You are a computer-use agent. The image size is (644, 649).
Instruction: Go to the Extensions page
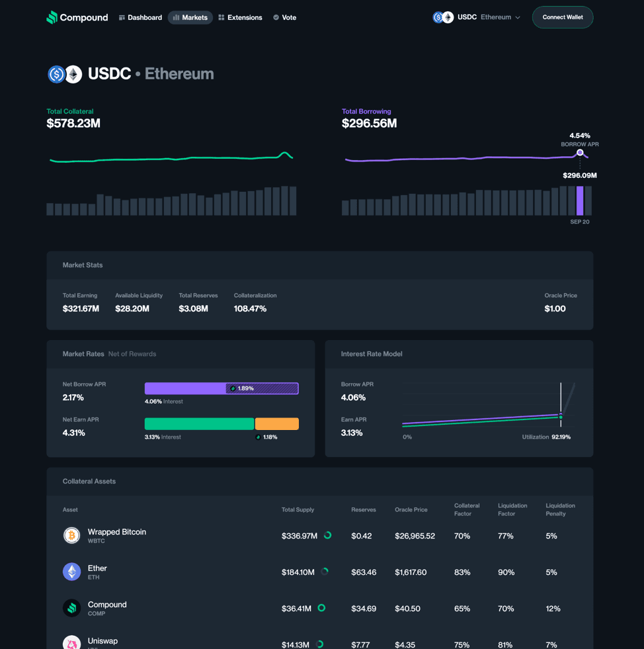[x=240, y=18]
